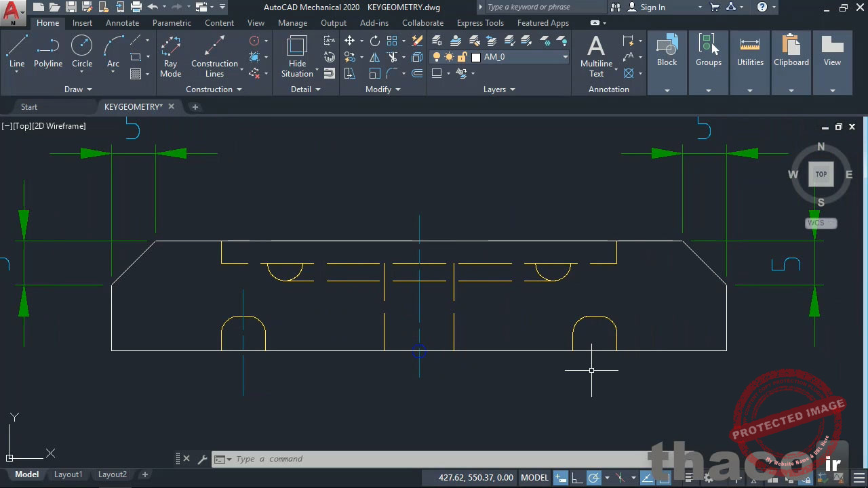This screenshot has width=868, height=488.
Task: Switch to the Insert ribbon tab
Action: point(82,22)
